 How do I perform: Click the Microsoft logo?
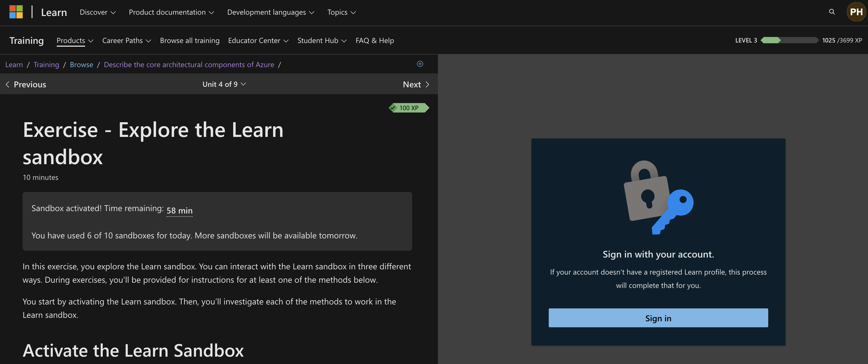coord(16,12)
